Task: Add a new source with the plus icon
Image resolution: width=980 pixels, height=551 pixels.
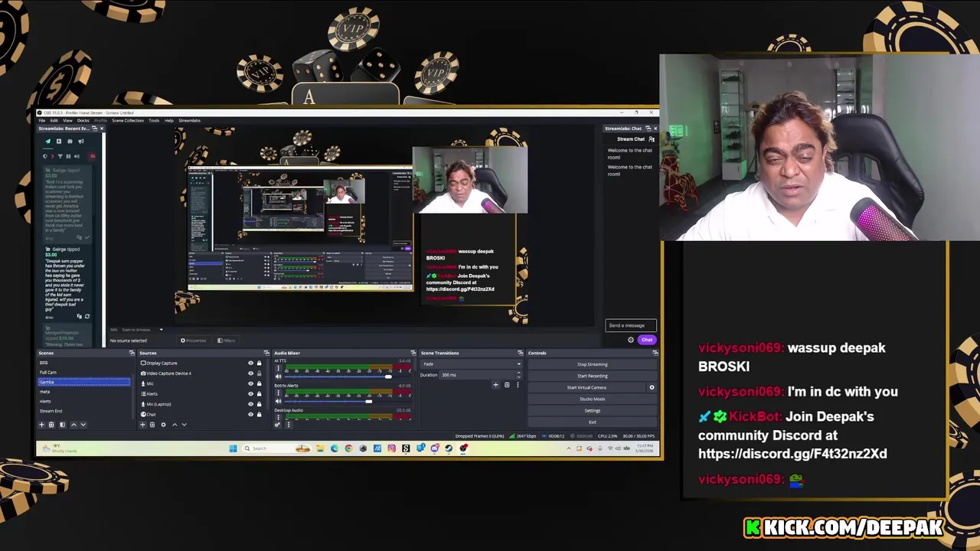Action: 142,425
